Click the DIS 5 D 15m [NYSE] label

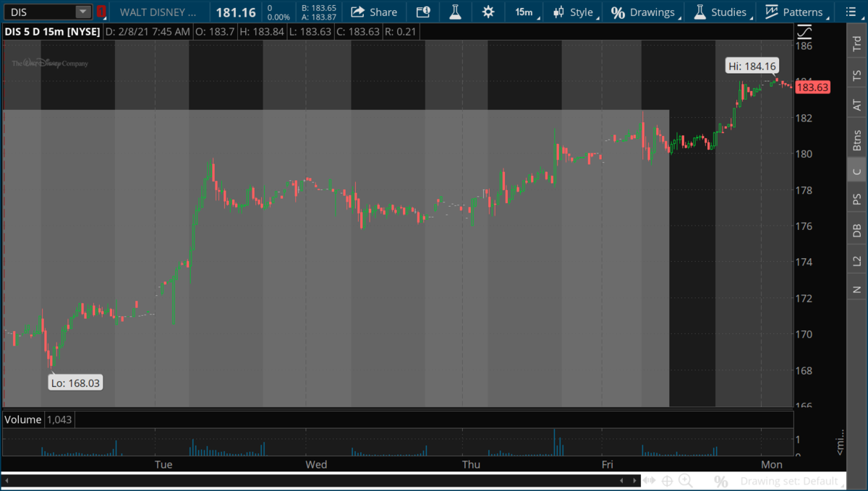51,32
